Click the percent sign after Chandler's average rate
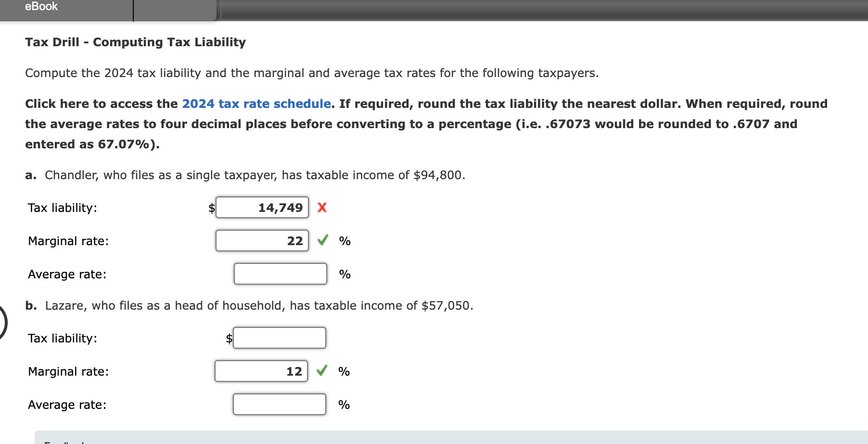This screenshot has width=868, height=444. (344, 274)
